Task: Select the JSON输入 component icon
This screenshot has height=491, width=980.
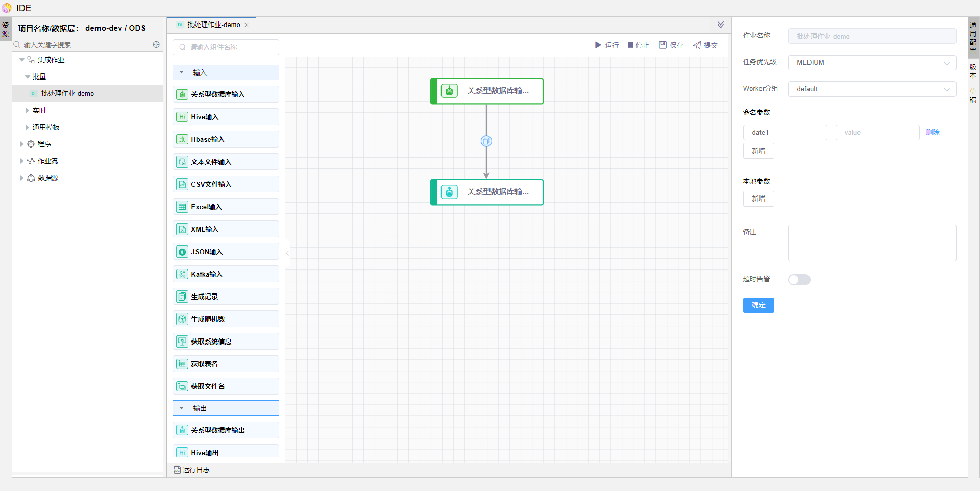Action: 182,252
